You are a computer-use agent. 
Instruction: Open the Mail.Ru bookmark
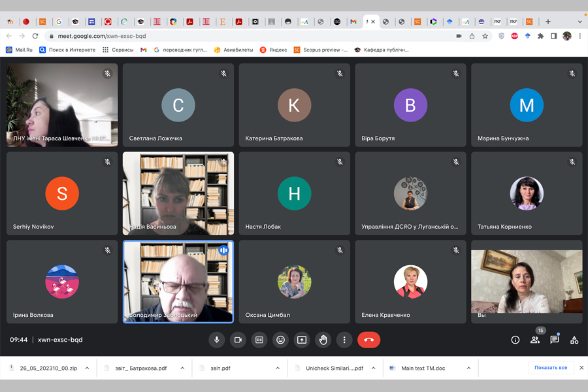point(19,50)
